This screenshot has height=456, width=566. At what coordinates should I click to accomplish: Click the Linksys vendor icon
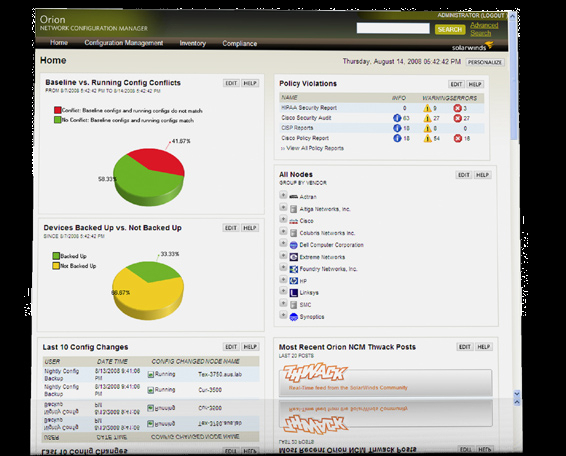pyautogui.click(x=293, y=293)
